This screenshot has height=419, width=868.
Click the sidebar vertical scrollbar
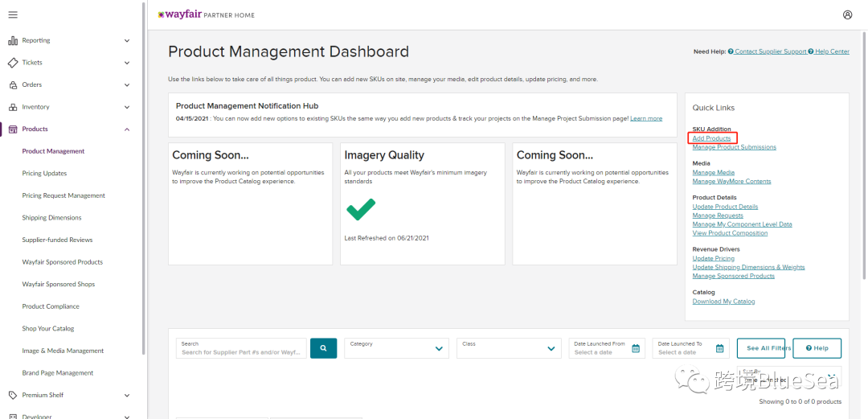pyautogui.click(x=144, y=178)
